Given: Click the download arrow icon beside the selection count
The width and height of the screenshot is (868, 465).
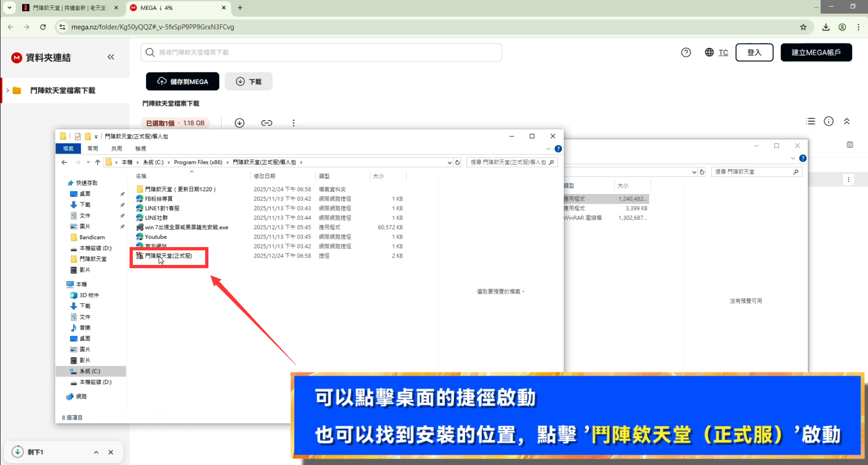Looking at the screenshot, I should tap(239, 123).
